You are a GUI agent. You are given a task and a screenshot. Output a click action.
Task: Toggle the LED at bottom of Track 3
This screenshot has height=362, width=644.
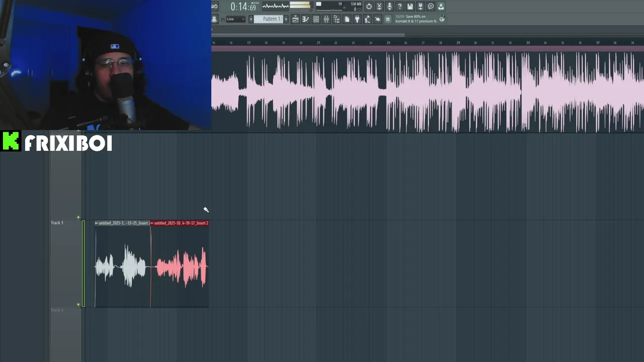coord(78,305)
